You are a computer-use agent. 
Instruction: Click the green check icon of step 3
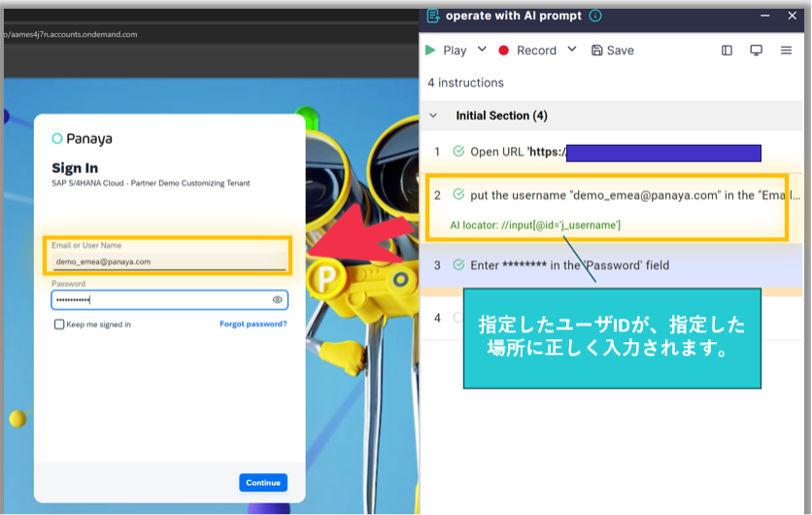coord(458,264)
